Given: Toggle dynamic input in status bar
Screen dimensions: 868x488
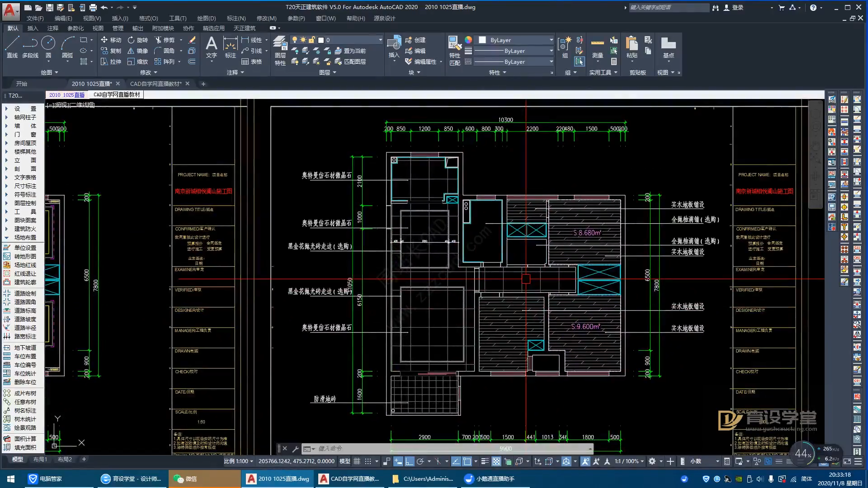Looking at the screenshot, I should [398, 461].
